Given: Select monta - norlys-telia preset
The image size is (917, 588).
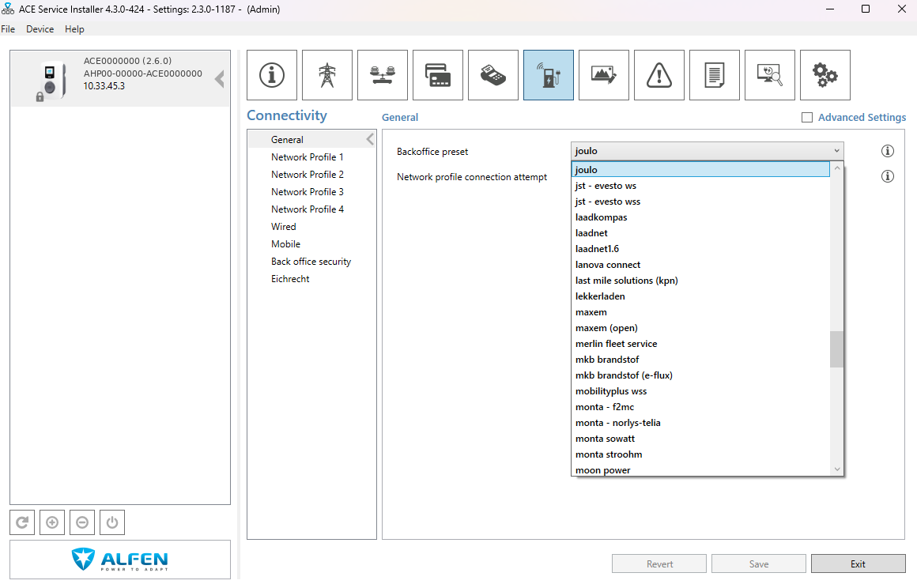Looking at the screenshot, I should point(700,422).
